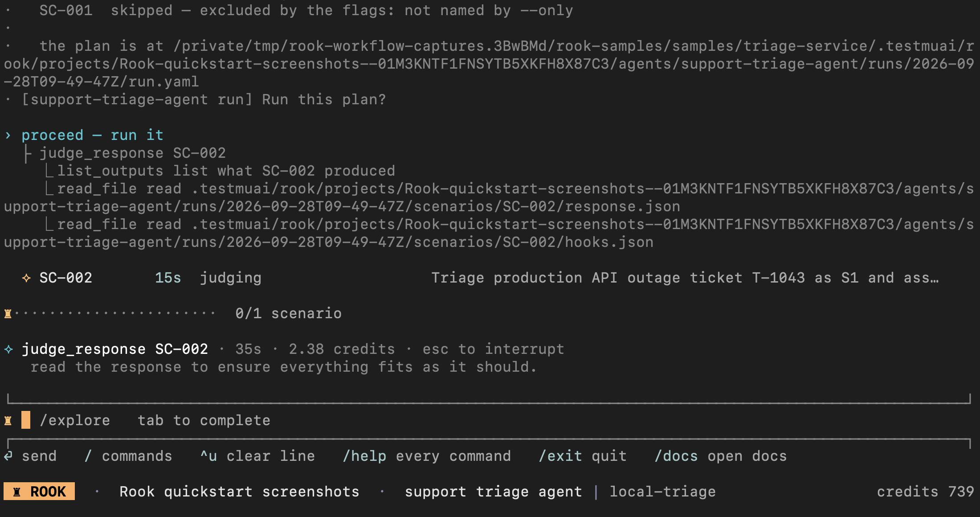
Task: Select the read_file response.json tree entry
Action: 489,197
